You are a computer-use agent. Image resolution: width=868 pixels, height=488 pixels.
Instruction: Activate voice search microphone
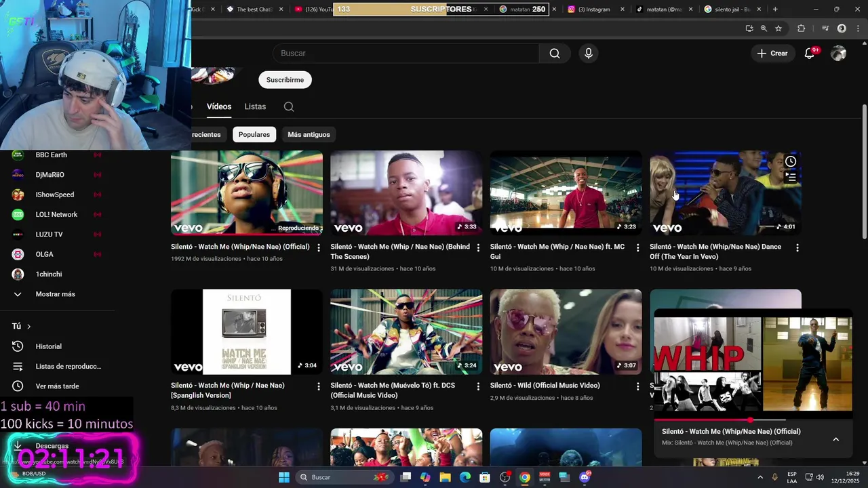[x=589, y=54]
